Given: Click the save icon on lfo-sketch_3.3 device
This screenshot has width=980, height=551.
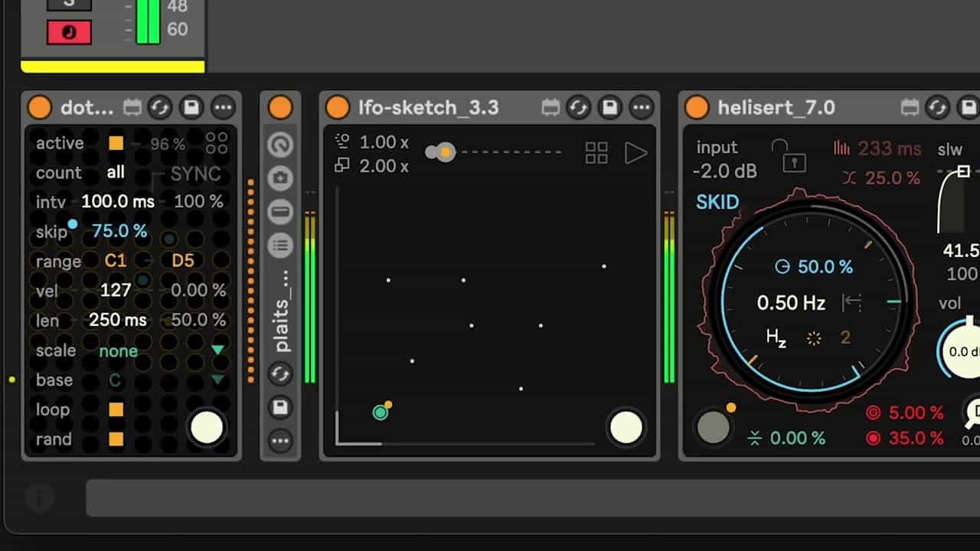Looking at the screenshot, I should pyautogui.click(x=610, y=108).
